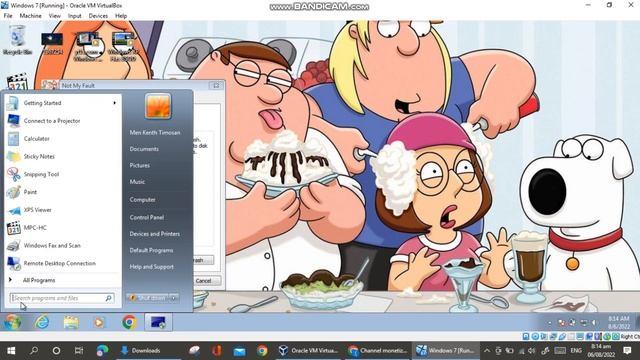Open Devices and Printers
Screen dimensions: 640x360
155,234
